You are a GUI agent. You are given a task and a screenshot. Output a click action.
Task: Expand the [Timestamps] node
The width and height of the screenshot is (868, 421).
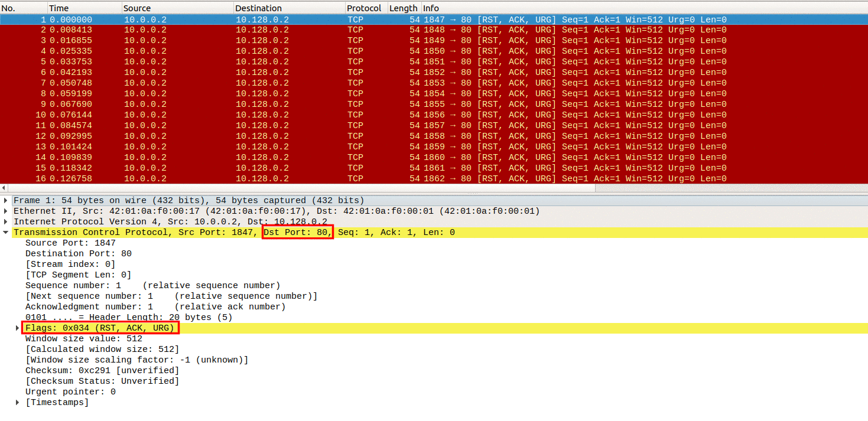pyautogui.click(x=18, y=403)
